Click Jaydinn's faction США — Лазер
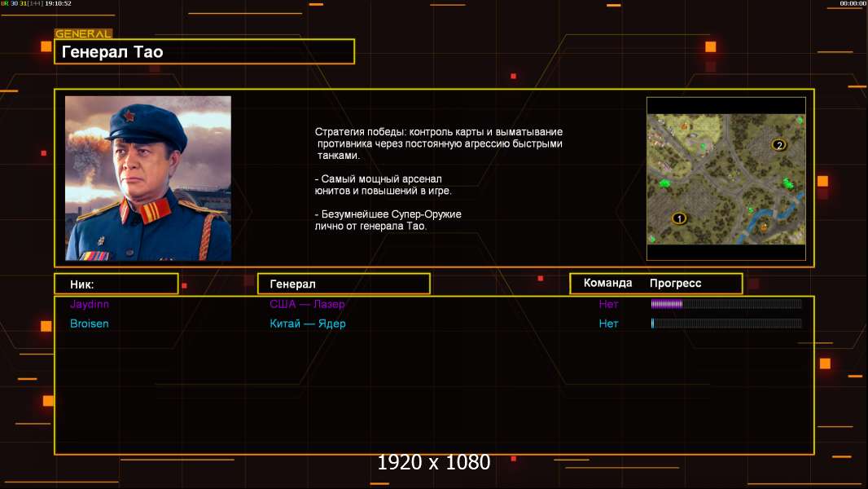This screenshot has height=489, width=868. (307, 304)
